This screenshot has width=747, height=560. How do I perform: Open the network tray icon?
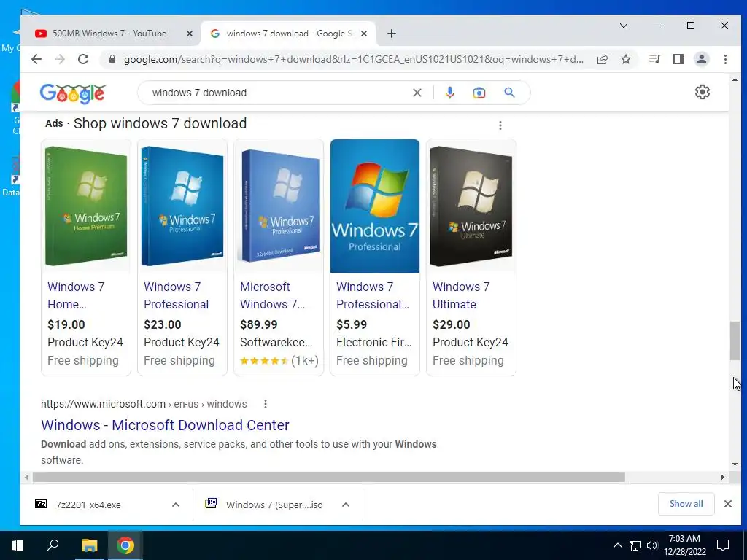point(635,545)
